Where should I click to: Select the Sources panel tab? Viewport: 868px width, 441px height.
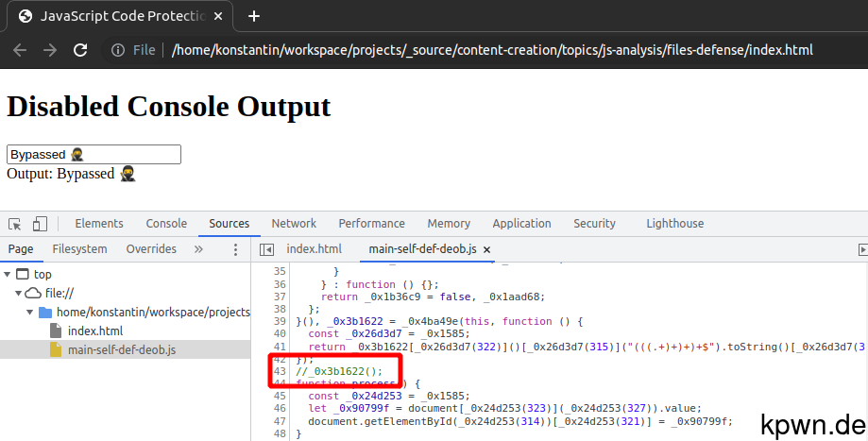pos(230,224)
